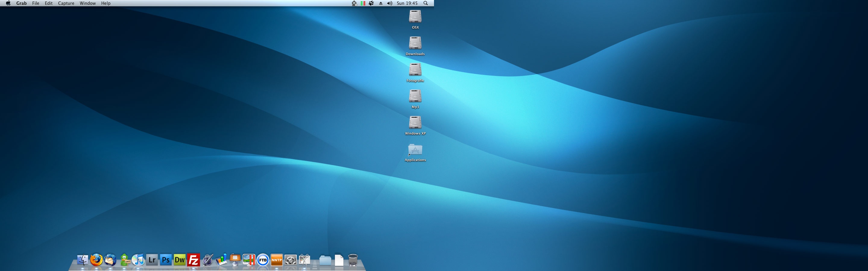Click the FTD app icon in Dock

pos(263,260)
